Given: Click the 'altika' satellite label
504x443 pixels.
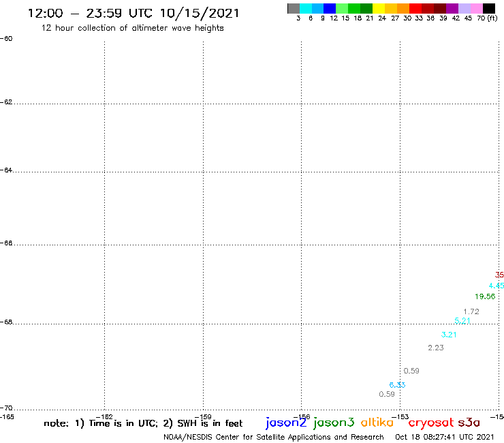Looking at the screenshot, I should tap(377, 423).
